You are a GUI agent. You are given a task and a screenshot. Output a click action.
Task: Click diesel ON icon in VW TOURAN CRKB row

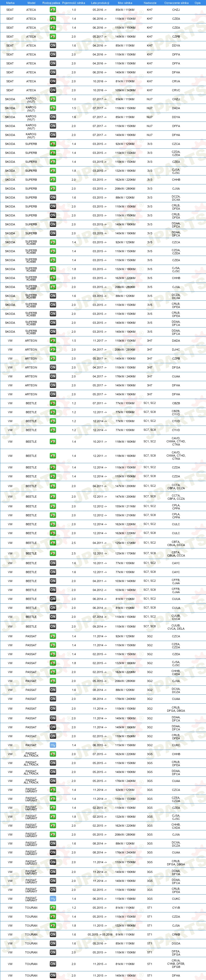[53, 934]
